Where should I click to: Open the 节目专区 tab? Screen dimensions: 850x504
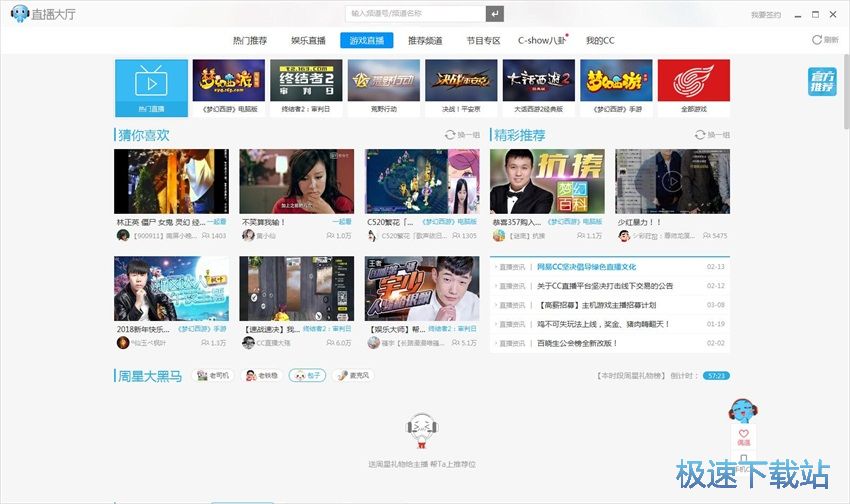coord(483,40)
